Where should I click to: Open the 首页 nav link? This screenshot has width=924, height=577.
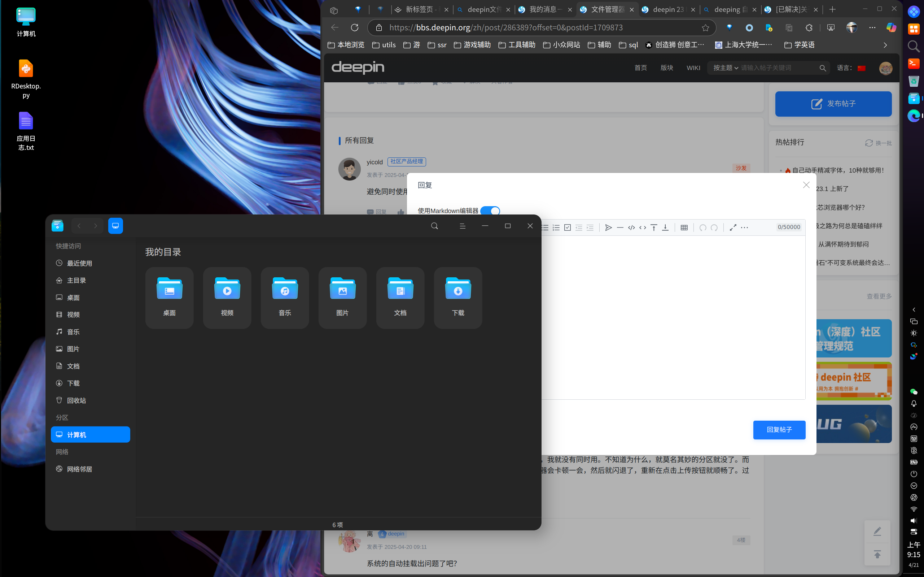[641, 68]
